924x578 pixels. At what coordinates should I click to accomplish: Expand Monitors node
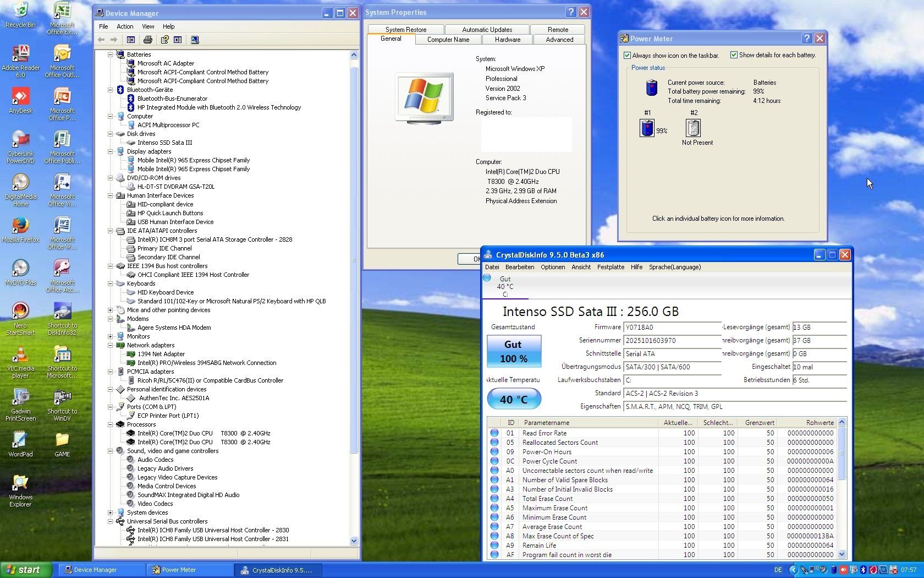[111, 336]
